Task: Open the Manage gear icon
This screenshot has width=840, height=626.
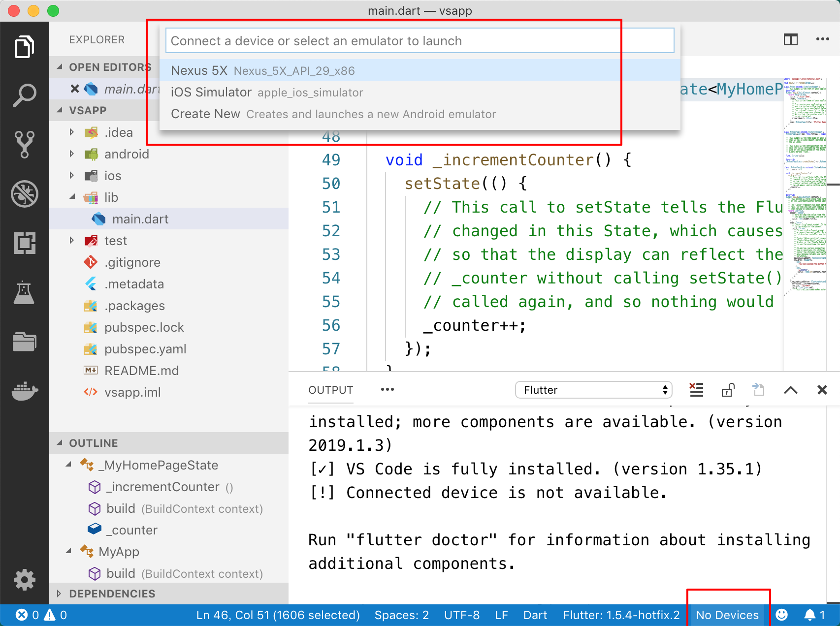Action: [24, 580]
